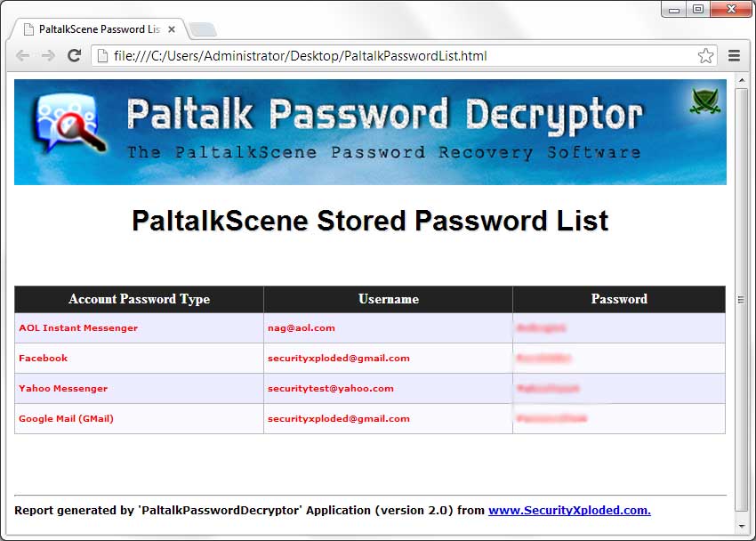Viewport: 756px width, 541px height.
Task: Select the nag@aol.com username cell
Action: [388, 327]
